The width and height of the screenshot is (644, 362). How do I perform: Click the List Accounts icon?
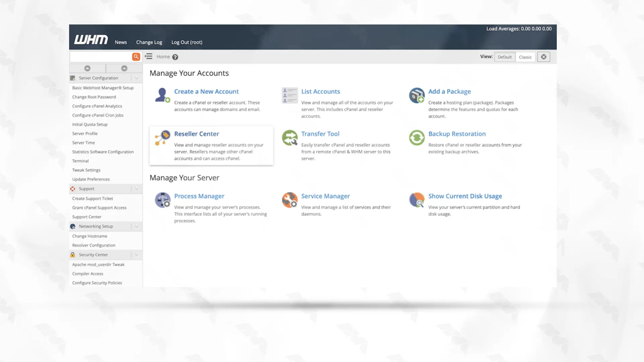290,95
